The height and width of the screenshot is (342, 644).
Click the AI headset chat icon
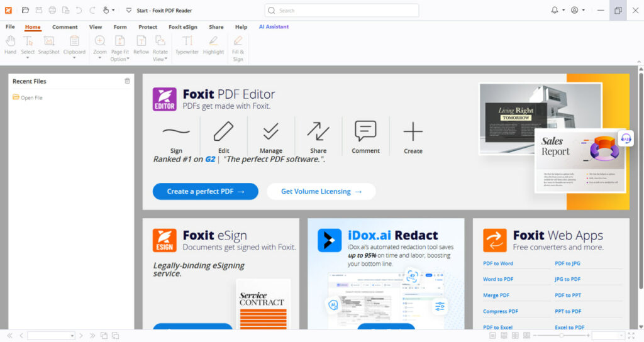(x=626, y=138)
